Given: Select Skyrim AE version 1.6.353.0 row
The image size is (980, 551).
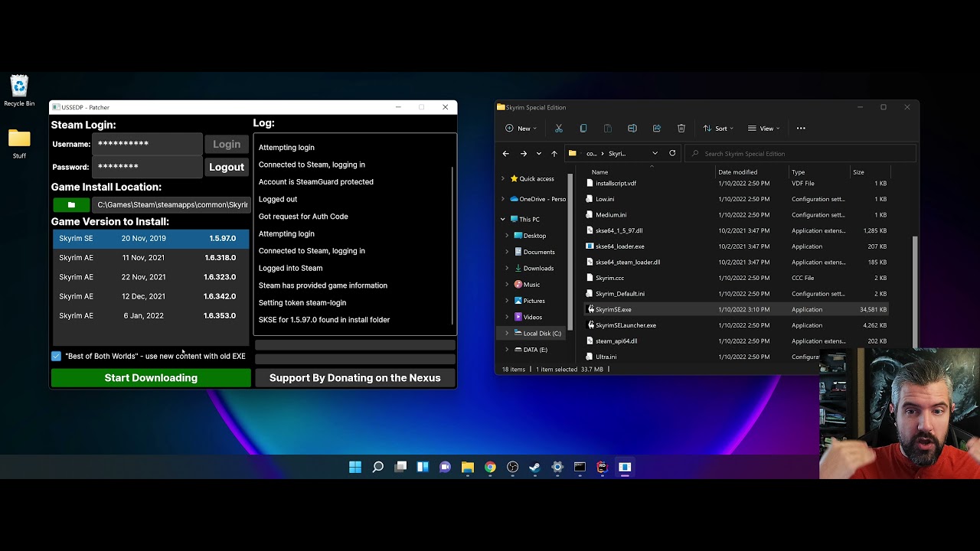Looking at the screenshot, I should coord(151,316).
